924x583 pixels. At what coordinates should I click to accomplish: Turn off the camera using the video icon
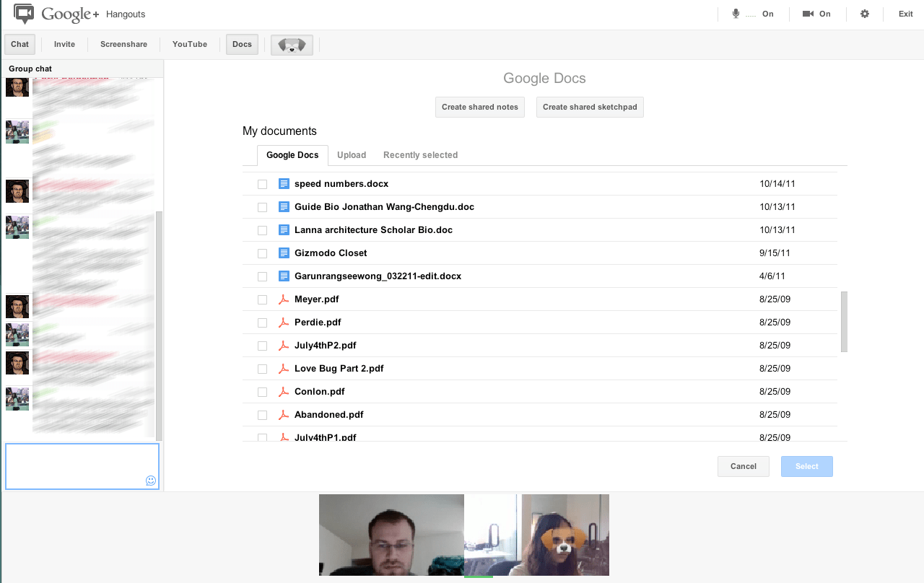click(x=808, y=14)
